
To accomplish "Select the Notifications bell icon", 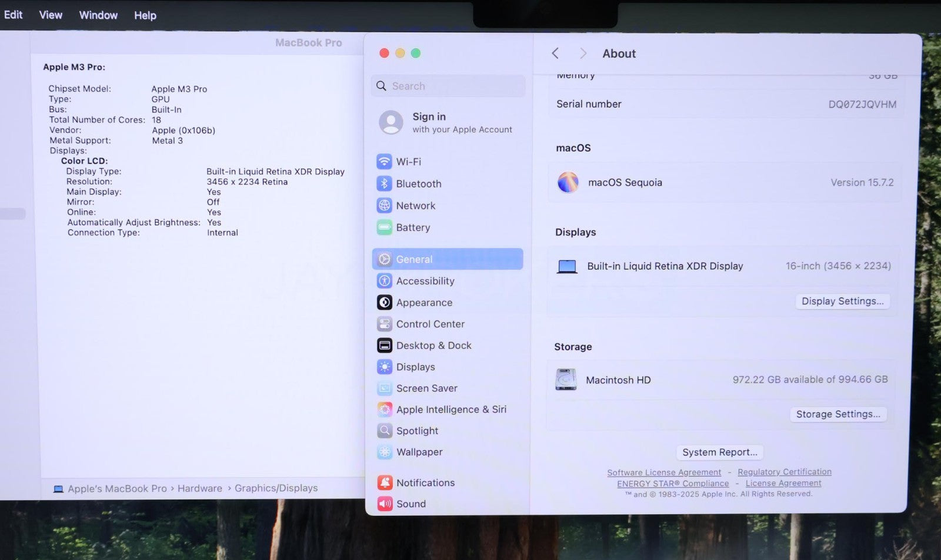I will [x=385, y=482].
